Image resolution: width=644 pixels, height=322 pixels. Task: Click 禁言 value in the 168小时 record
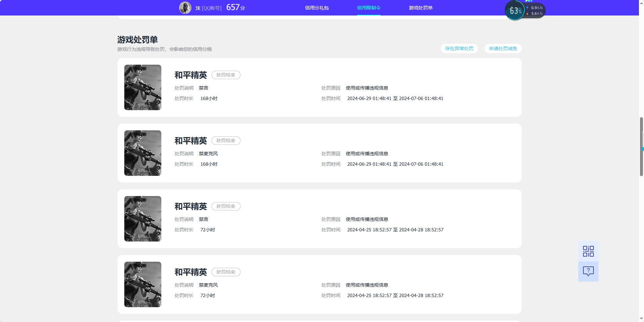(203, 88)
